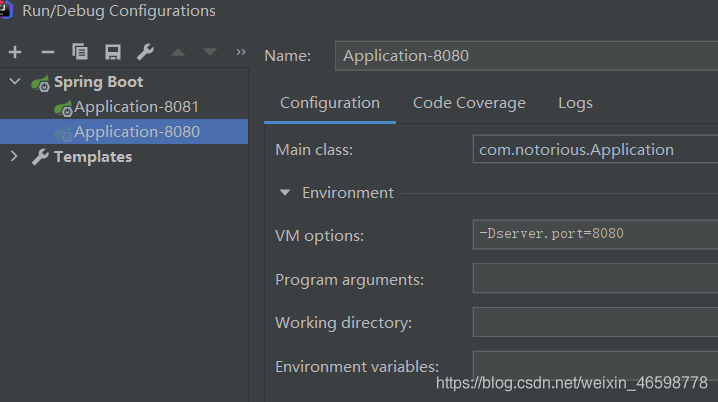This screenshot has width=718, height=402.
Task: Open the Code Coverage tab
Action: [x=469, y=103]
